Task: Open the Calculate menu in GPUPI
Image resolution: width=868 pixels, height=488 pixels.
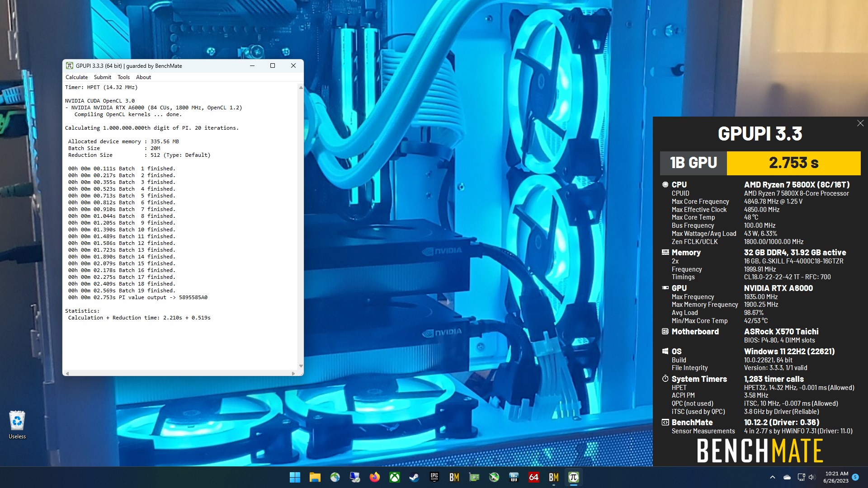Action: click(x=76, y=77)
